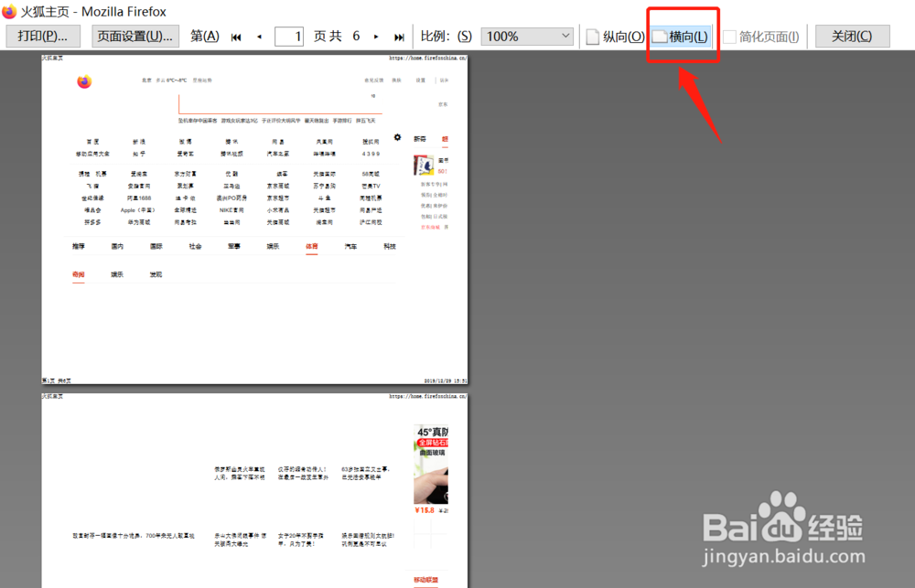Image resolution: width=915 pixels, height=588 pixels.
Task: Click the 汽车 tab in the page preview
Action: pos(350,246)
